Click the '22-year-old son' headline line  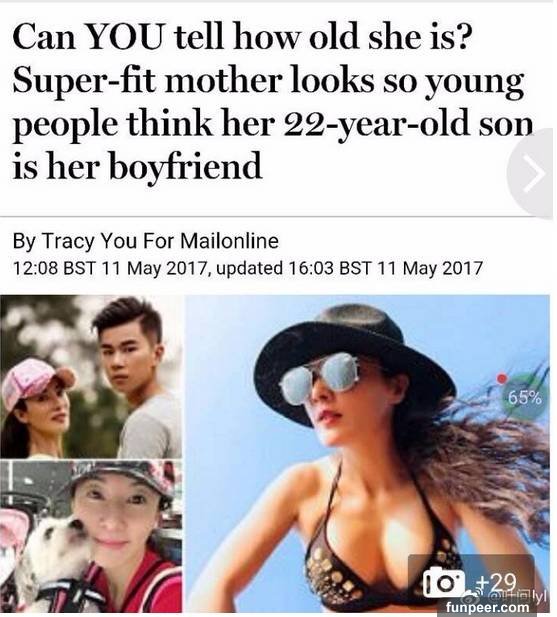click(272, 123)
